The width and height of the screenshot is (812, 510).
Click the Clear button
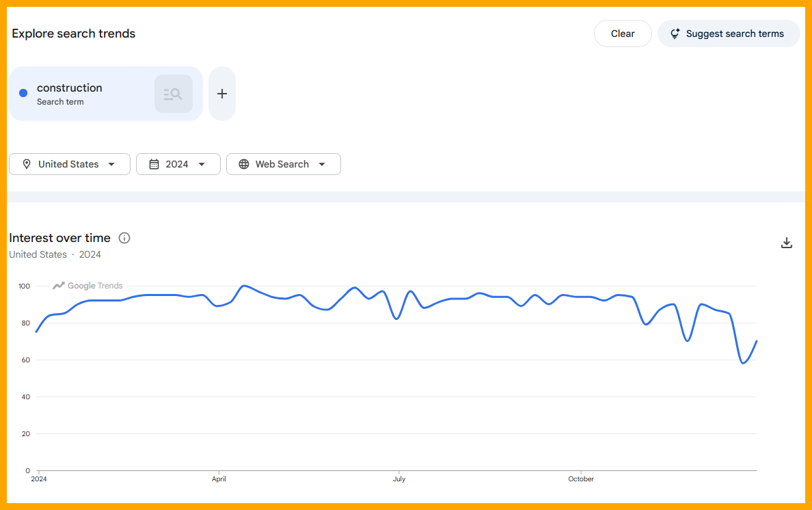point(623,33)
